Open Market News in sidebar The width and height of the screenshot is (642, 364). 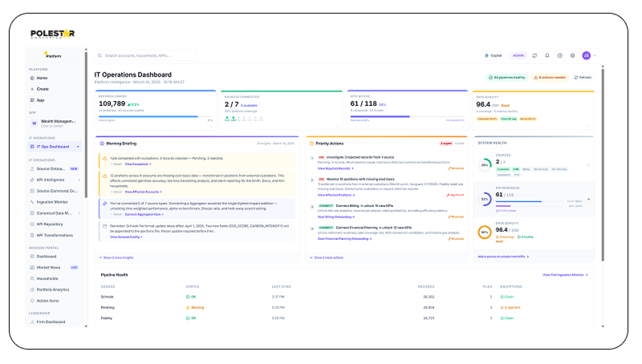coord(53,268)
